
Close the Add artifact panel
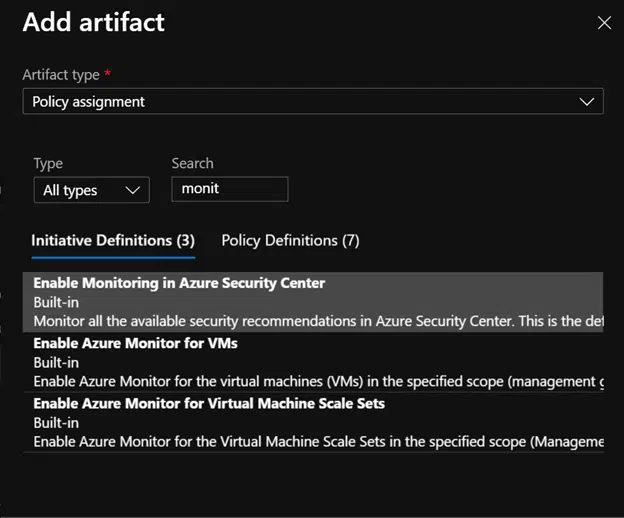(x=604, y=23)
